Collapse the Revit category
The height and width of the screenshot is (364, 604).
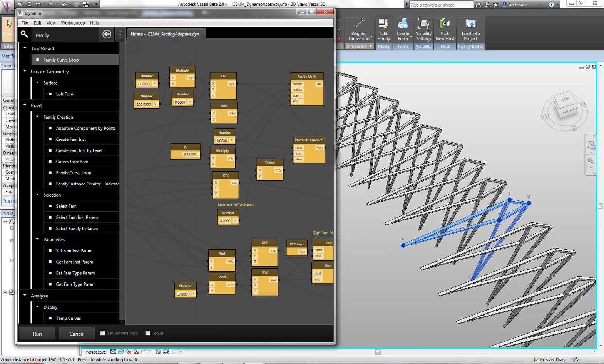(x=25, y=105)
